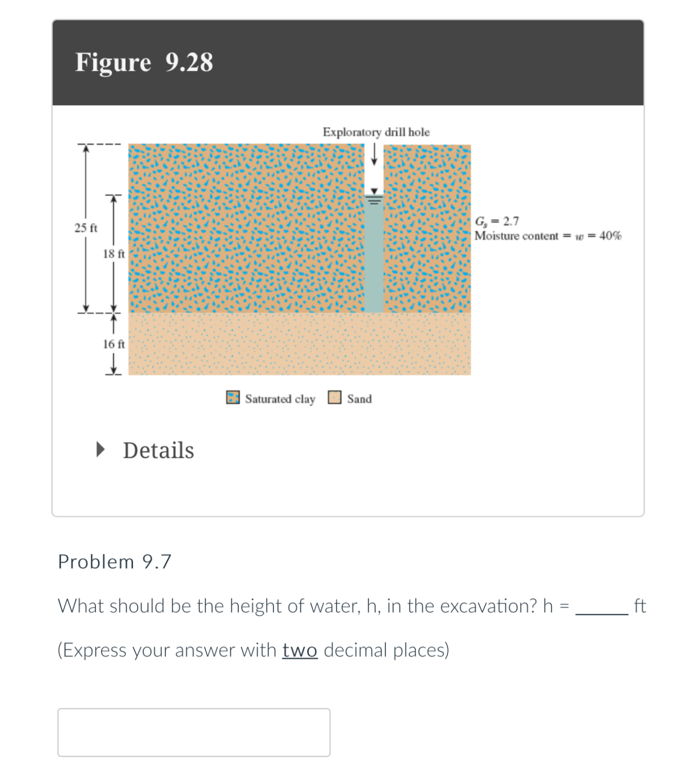Screen dimensions: 688x784
Task: Click the 25 ft dimension arrow
Action: [x=85, y=227]
